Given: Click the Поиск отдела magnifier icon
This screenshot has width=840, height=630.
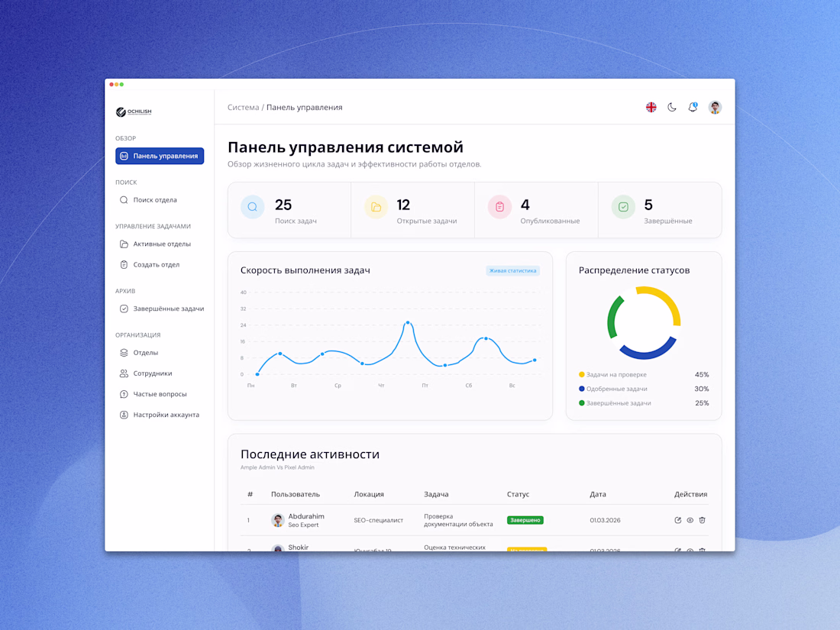Looking at the screenshot, I should click(124, 200).
